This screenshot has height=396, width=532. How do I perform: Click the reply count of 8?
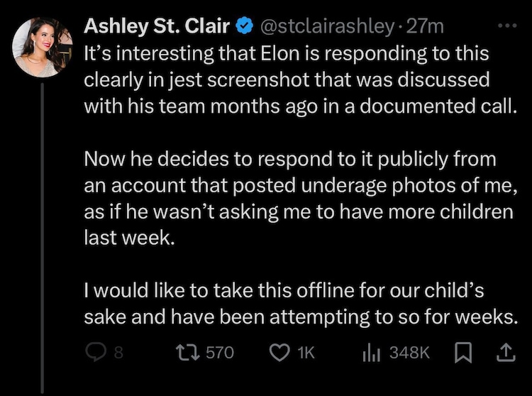(x=118, y=353)
